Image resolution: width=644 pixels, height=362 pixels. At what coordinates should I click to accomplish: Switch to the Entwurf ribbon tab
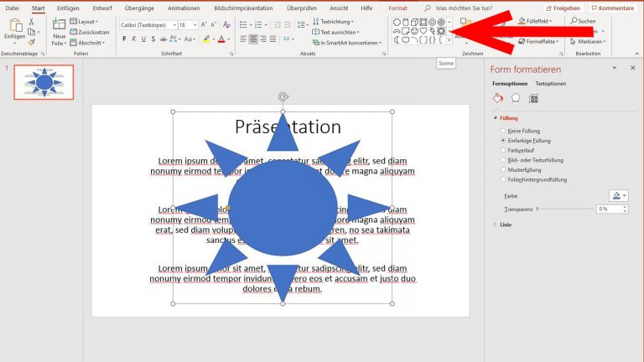102,8
